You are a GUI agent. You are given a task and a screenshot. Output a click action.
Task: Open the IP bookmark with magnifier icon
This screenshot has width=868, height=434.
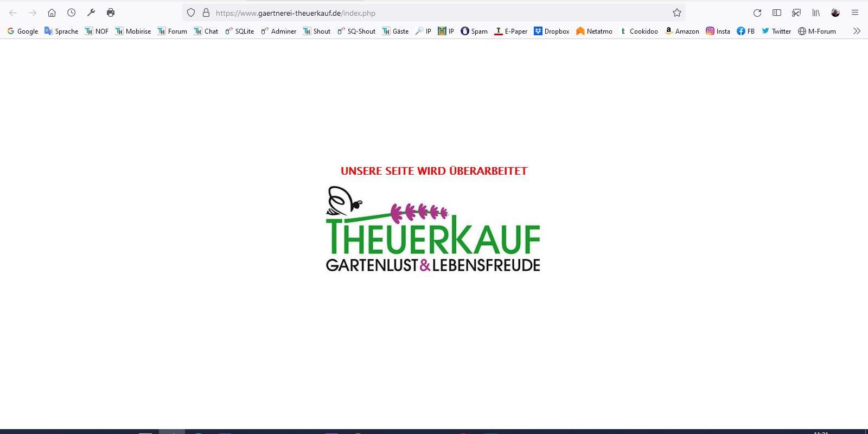tap(423, 31)
